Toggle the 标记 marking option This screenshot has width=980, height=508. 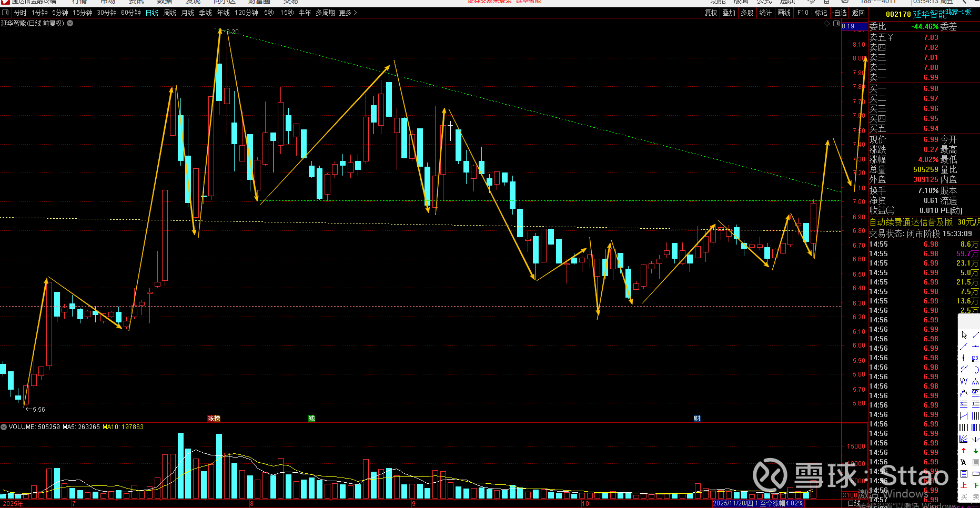tap(821, 13)
